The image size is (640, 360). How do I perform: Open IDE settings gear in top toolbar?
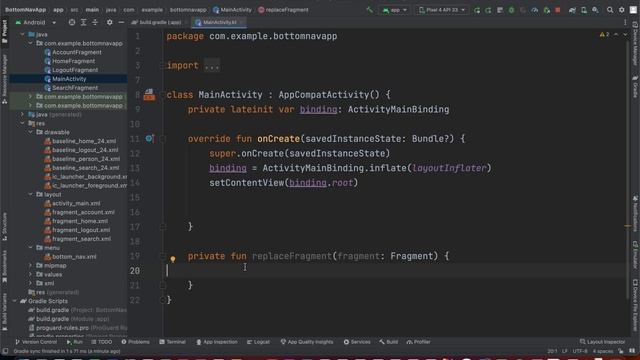tap(622, 10)
